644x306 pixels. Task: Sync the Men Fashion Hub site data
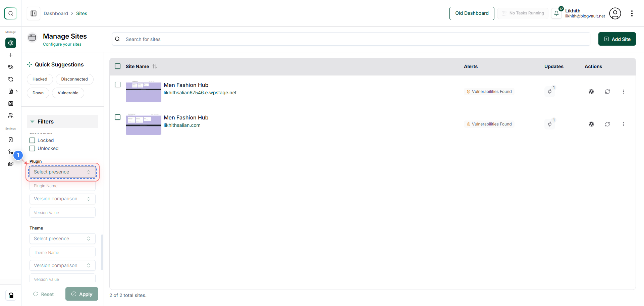pyautogui.click(x=608, y=91)
